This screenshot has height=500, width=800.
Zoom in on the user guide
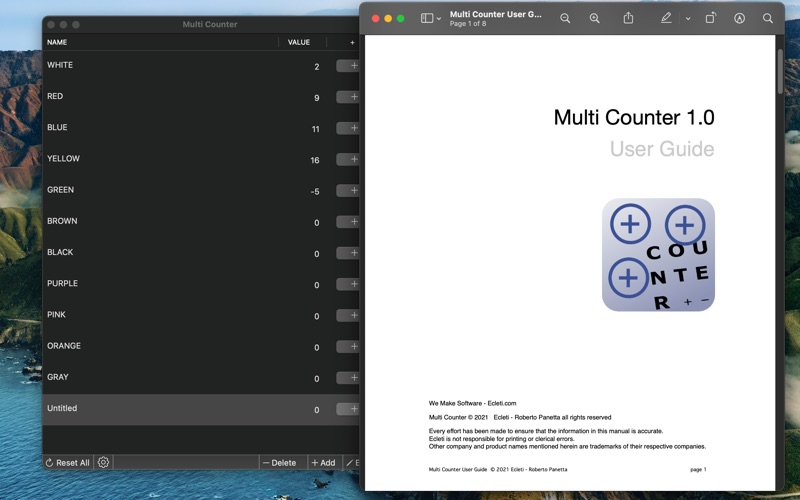(x=595, y=18)
